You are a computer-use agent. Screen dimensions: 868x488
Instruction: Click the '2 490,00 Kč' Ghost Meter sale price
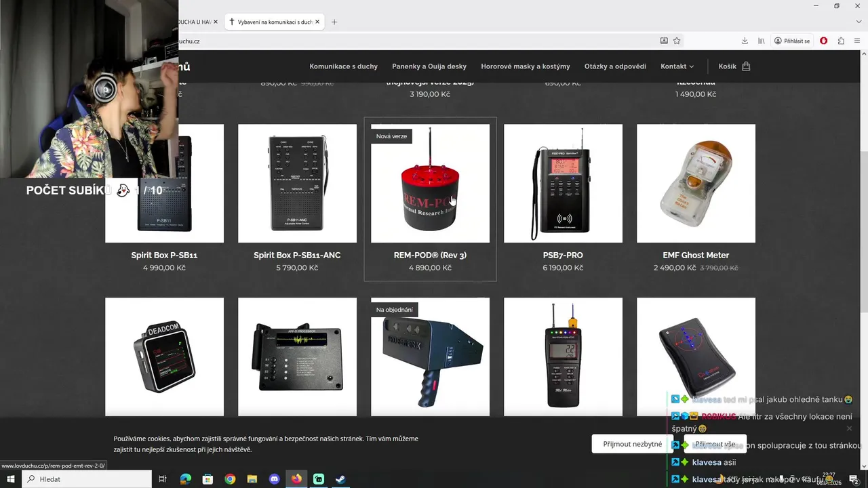pyautogui.click(x=675, y=268)
